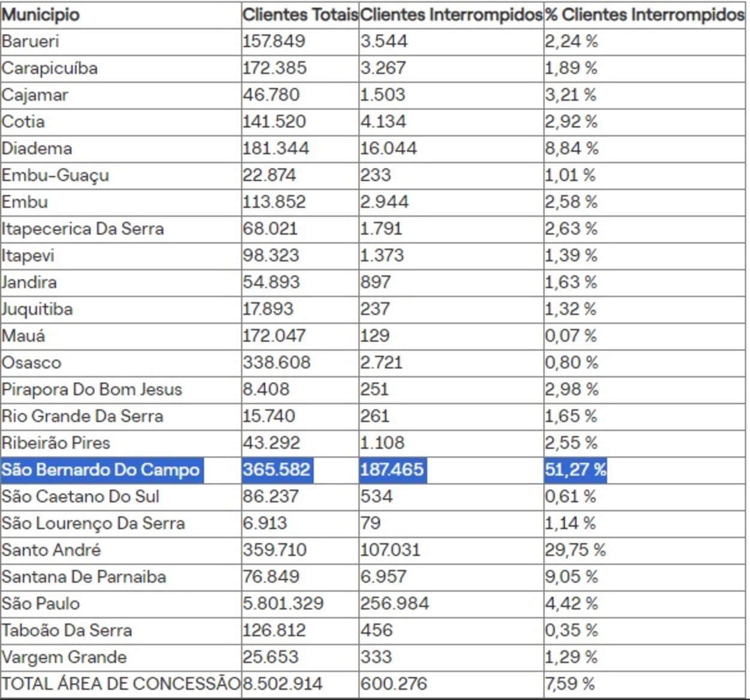Click the Pirapora Do Bom Jesus cell
This screenshot has height=700, width=750.
click(92, 390)
